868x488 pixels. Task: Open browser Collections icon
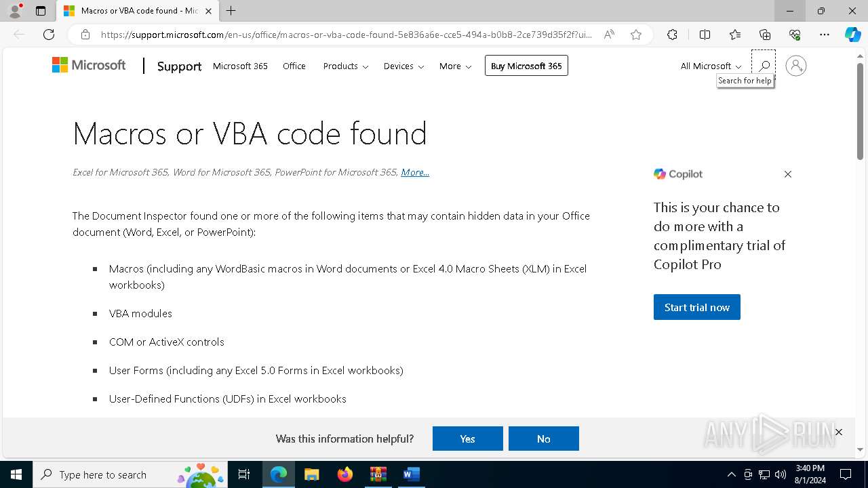click(765, 35)
